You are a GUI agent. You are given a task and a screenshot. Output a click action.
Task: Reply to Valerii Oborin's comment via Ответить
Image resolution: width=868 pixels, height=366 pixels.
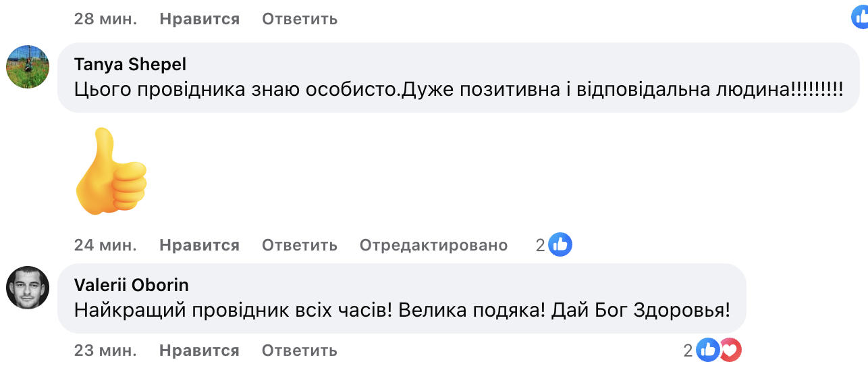click(x=300, y=350)
